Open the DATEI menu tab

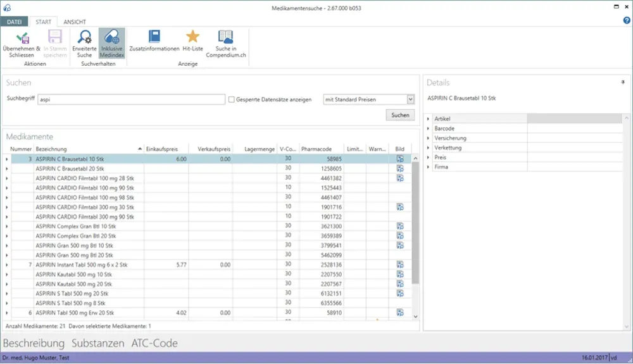coord(14,22)
